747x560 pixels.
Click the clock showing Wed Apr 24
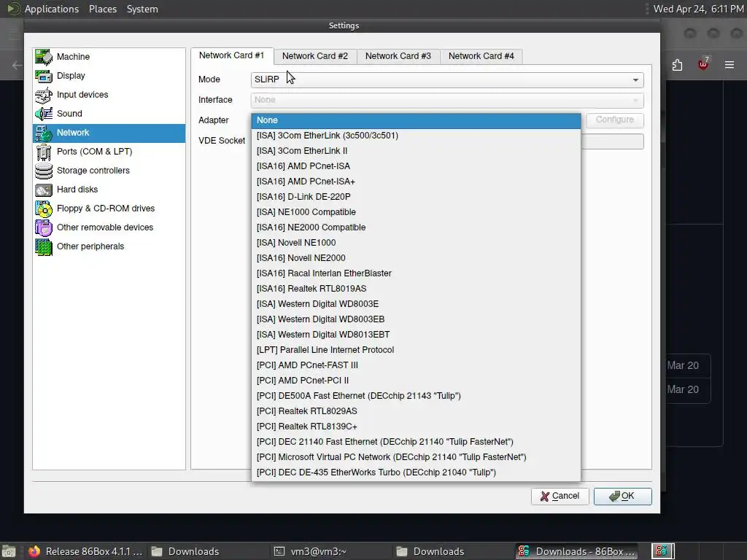[x=698, y=9]
